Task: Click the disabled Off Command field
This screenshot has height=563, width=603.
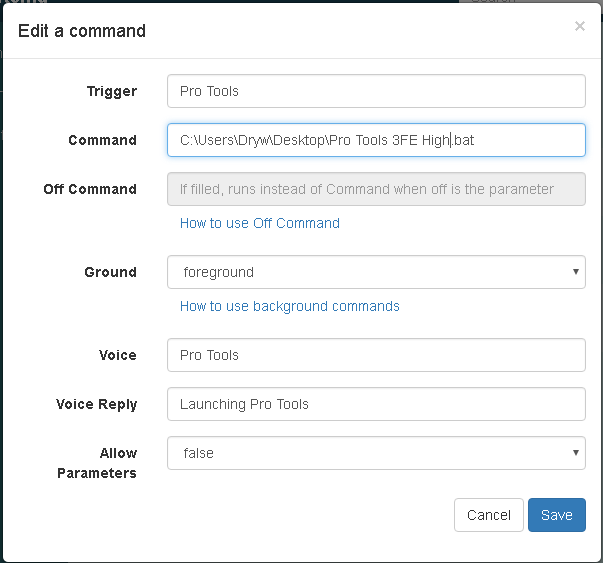Action: point(376,189)
